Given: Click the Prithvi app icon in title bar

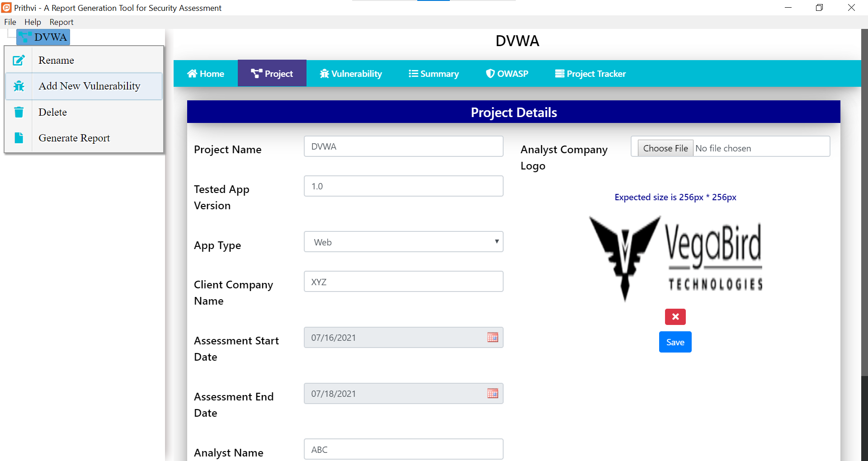Looking at the screenshot, I should pos(6,8).
